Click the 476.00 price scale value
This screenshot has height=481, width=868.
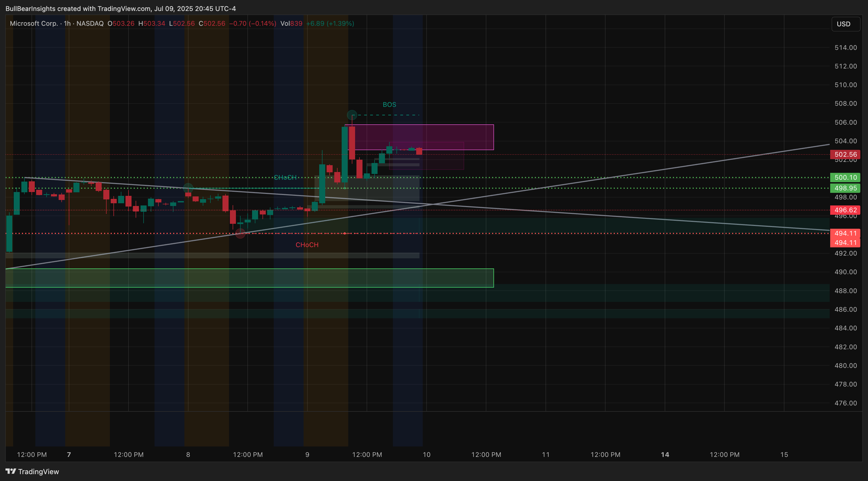pyautogui.click(x=846, y=403)
